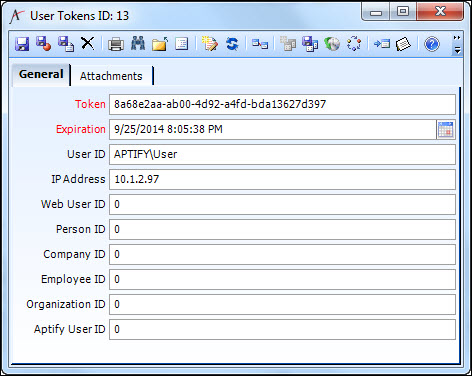Click the Save record floppy icon
The height and width of the screenshot is (376, 472).
(22, 44)
